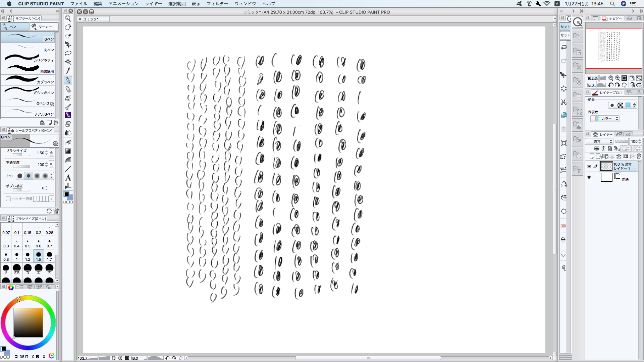Pick brush size 0.7 preset
644x362 pixels.
[x=49, y=243]
